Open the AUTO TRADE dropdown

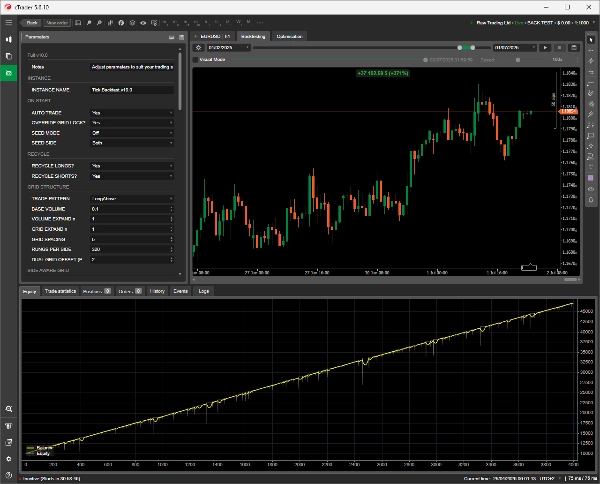click(131, 112)
